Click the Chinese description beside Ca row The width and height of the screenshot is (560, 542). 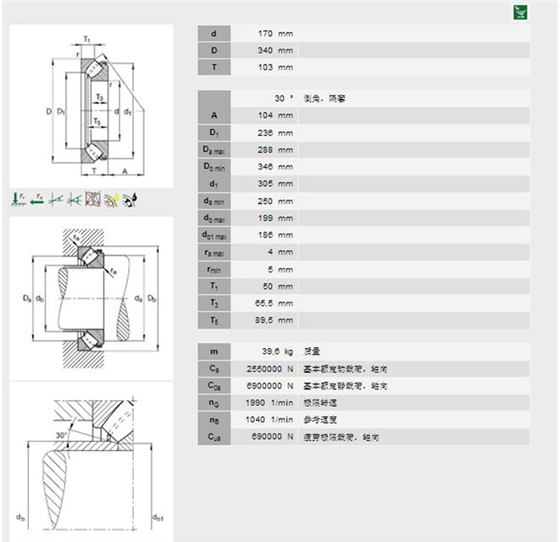pos(345,369)
